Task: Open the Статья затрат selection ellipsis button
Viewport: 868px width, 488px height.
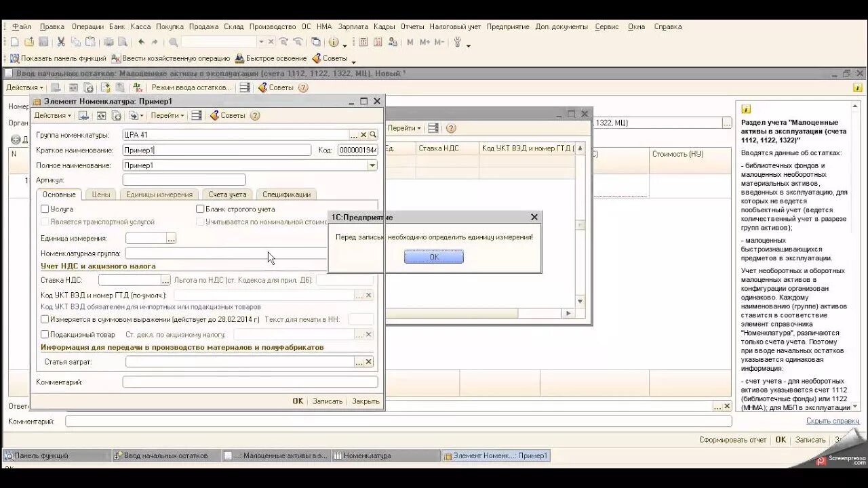Action: click(x=359, y=362)
